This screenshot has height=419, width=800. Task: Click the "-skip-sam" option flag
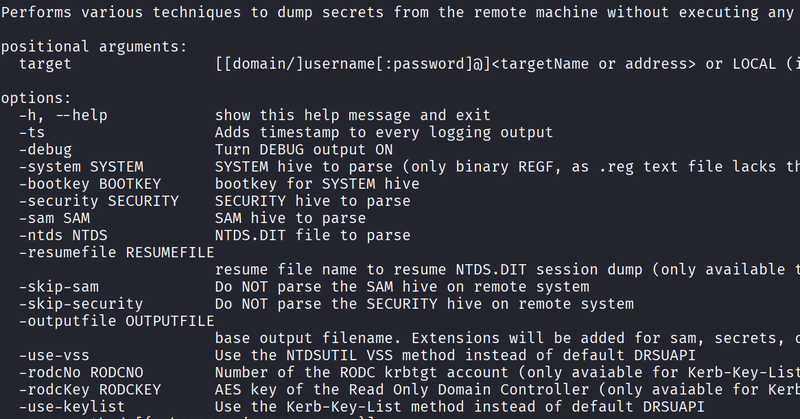point(58,286)
